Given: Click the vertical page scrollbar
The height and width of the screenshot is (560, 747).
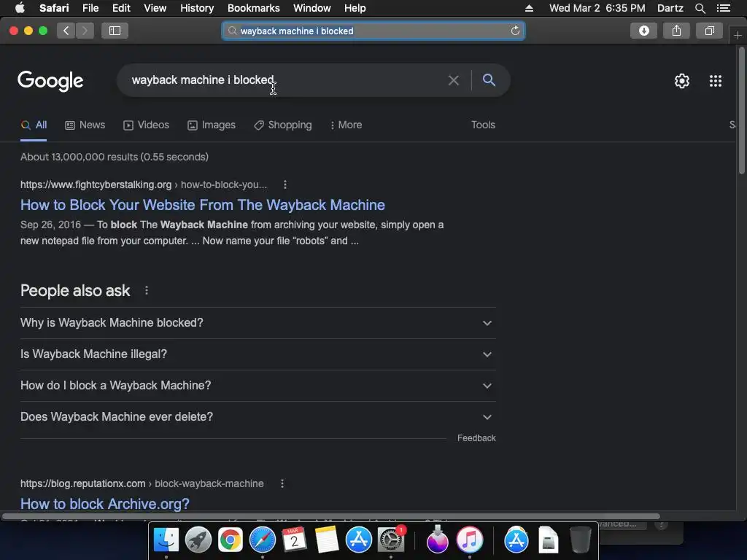Looking at the screenshot, I should coord(741,111).
